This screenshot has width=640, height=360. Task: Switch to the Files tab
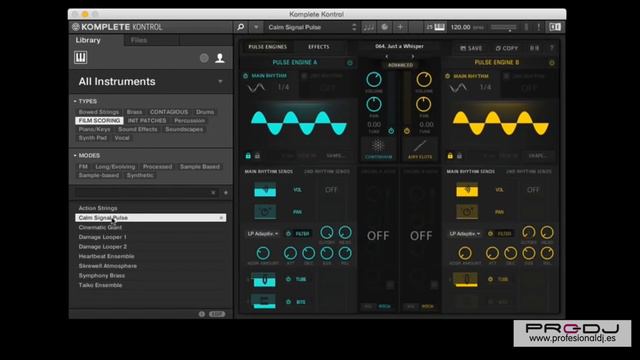(139, 40)
